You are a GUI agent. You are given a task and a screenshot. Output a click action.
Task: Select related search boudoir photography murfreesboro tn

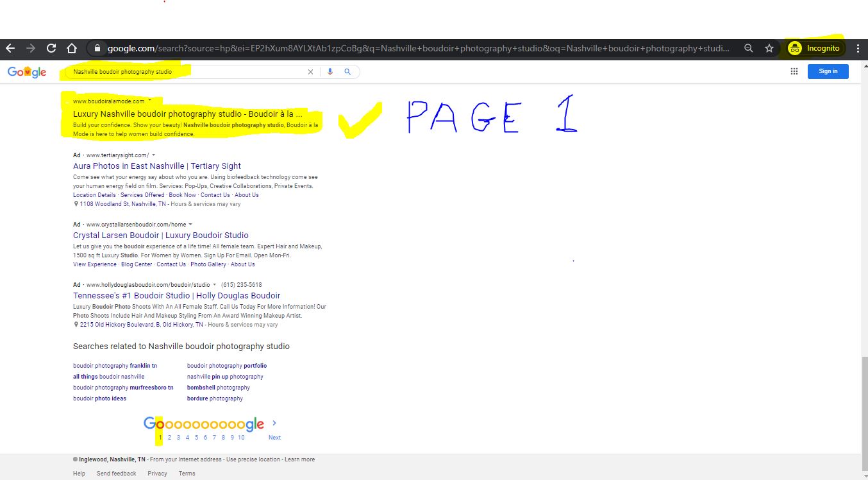tap(123, 388)
